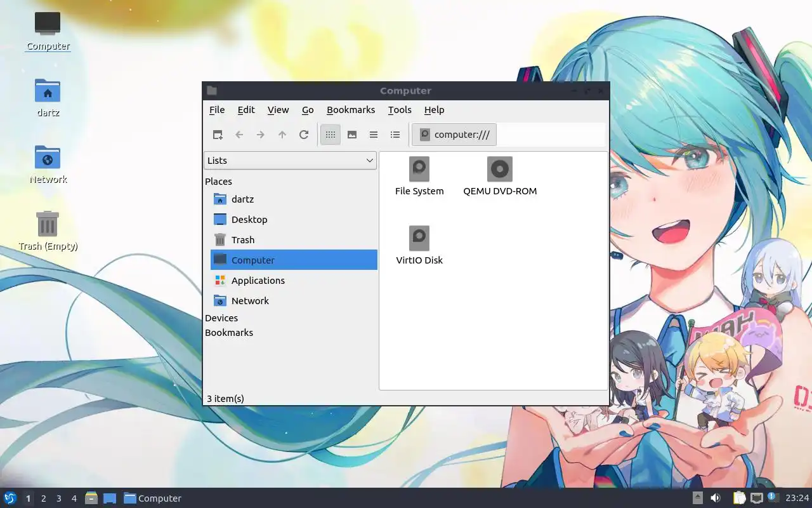This screenshot has width=812, height=508.
Task: Select Applications in Places sidebar
Action: (294, 281)
